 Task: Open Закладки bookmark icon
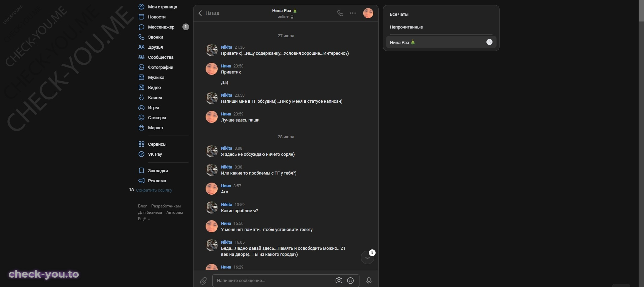click(x=141, y=171)
